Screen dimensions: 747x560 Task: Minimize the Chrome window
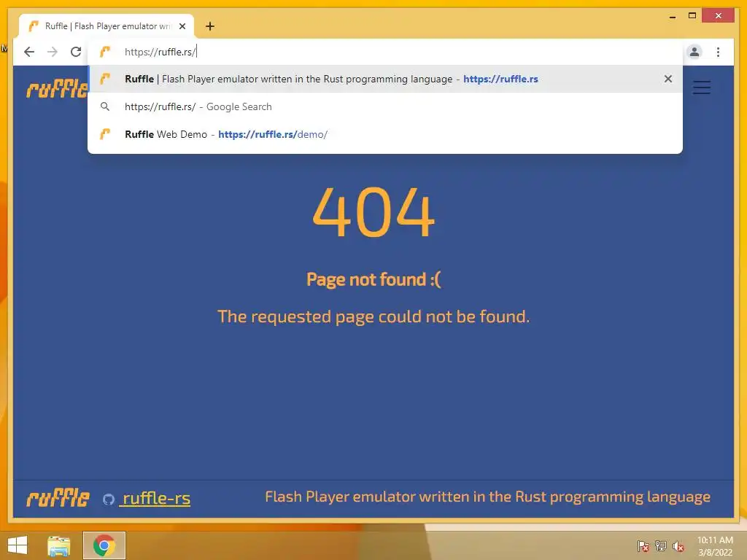click(x=672, y=16)
